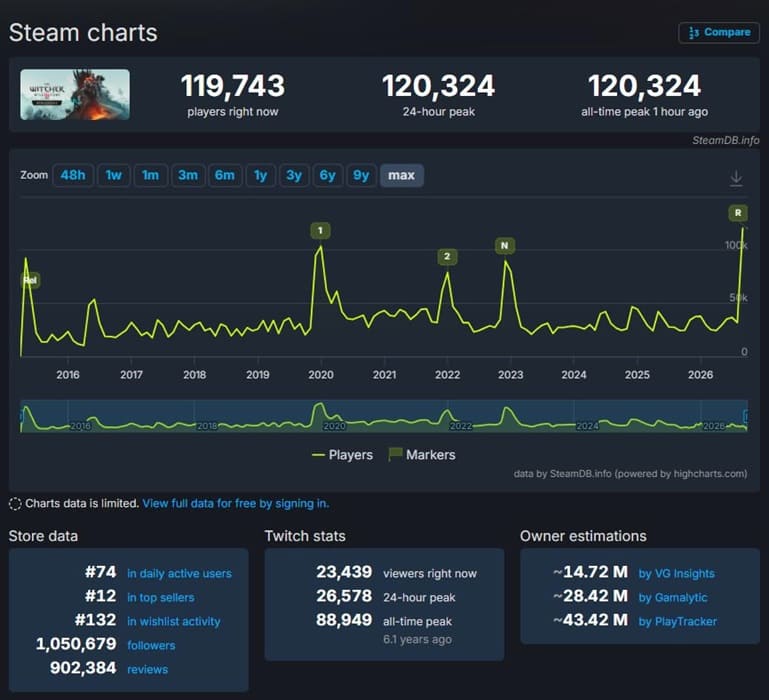
Task: Click the N marker on chart
Action: tap(505, 246)
